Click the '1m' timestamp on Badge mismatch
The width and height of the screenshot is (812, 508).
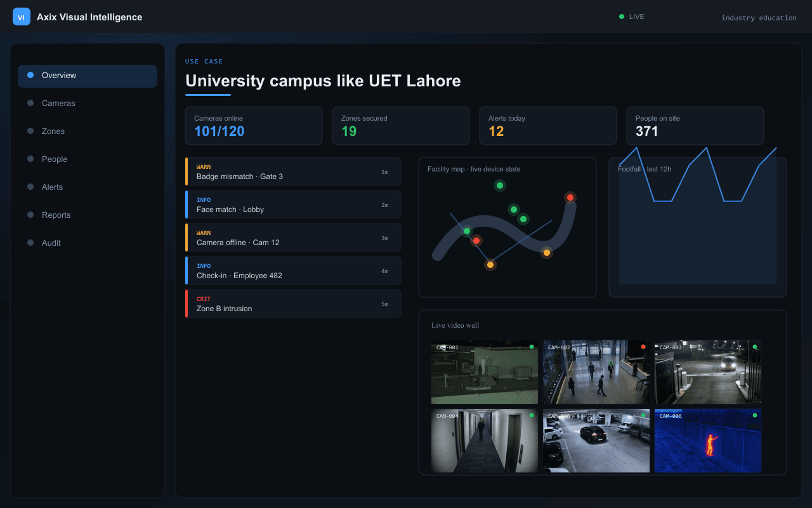click(384, 172)
